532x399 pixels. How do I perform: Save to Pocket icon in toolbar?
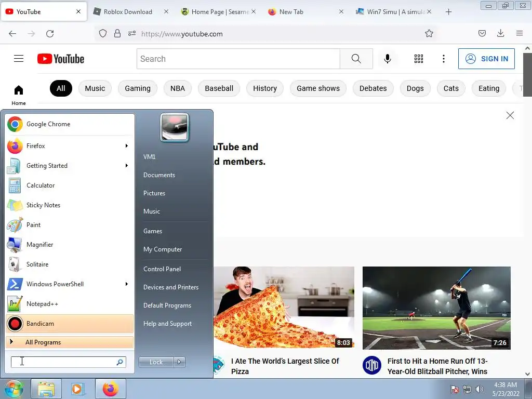tap(482, 33)
